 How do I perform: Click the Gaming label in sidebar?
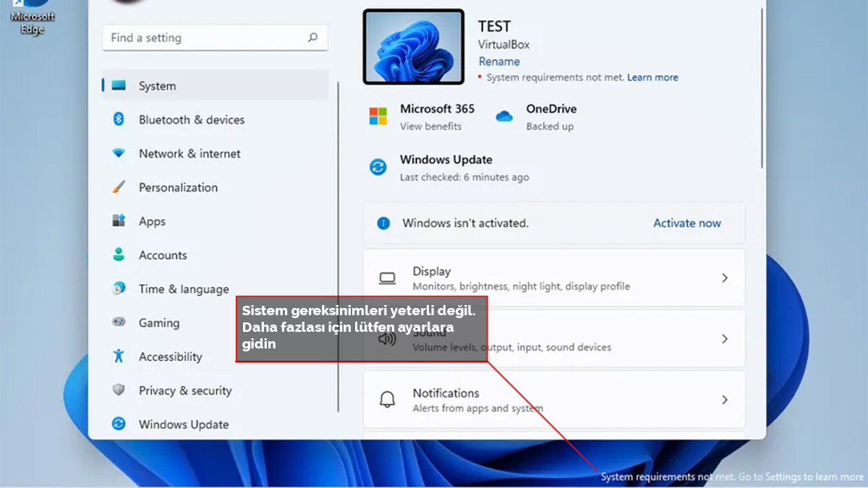(x=159, y=323)
